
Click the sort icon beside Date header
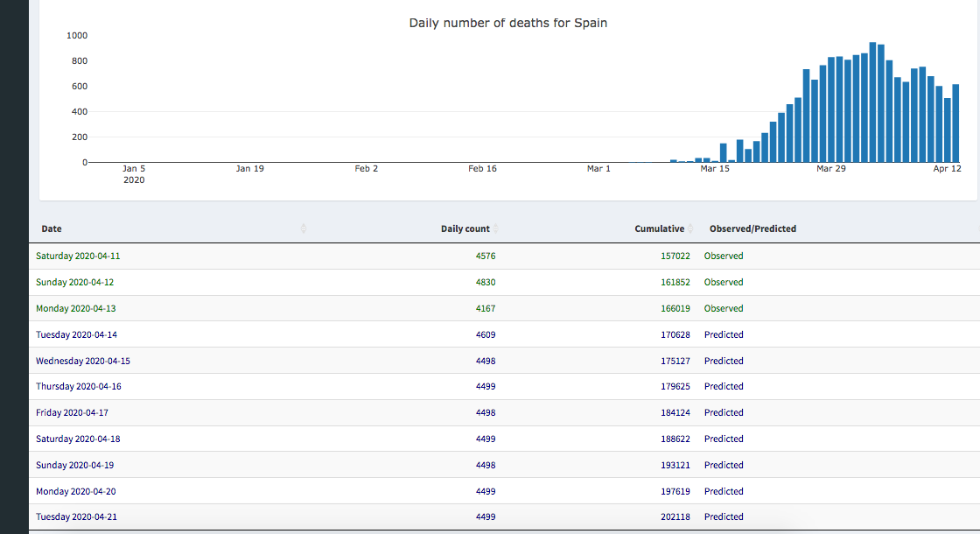pyautogui.click(x=304, y=229)
